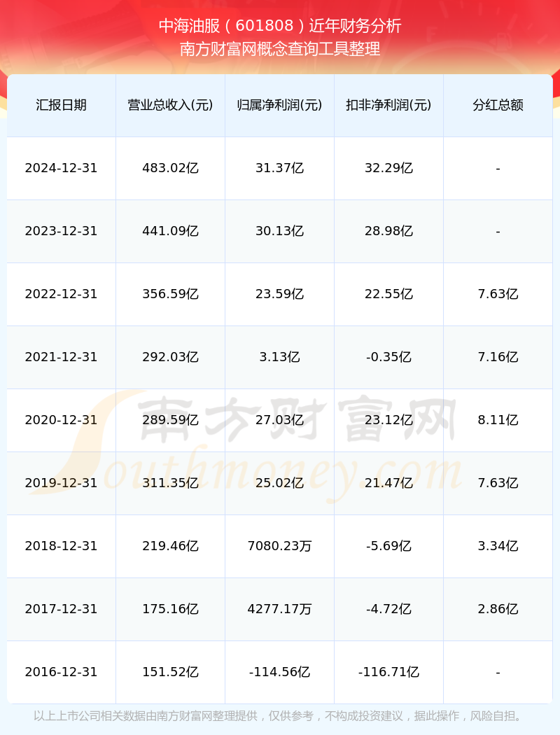The height and width of the screenshot is (735, 560).
Task: Click net profit value 4277.17万
Action: coord(280,609)
